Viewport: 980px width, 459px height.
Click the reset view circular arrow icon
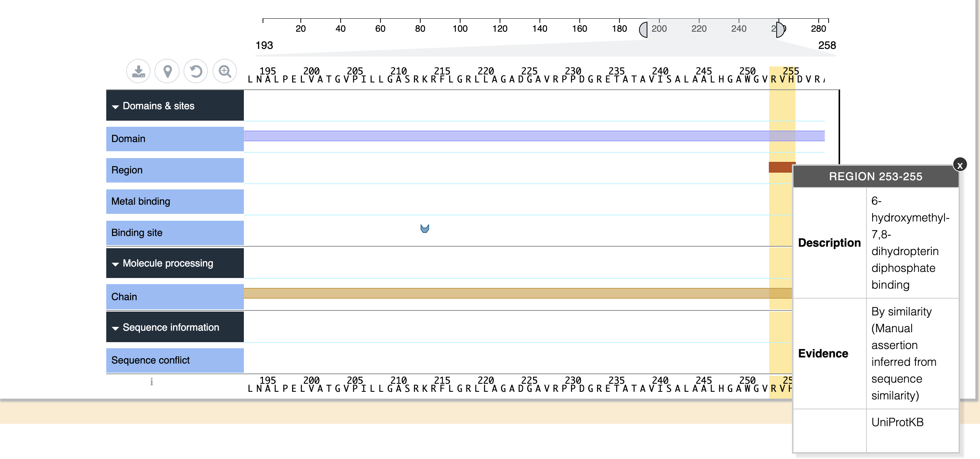click(x=196, y=71)
